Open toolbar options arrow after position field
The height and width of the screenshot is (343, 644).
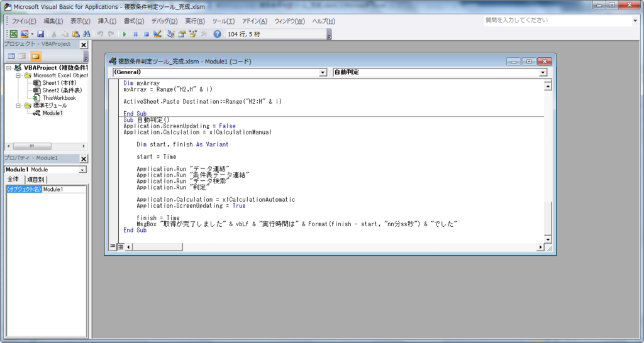tap(329, 36)
